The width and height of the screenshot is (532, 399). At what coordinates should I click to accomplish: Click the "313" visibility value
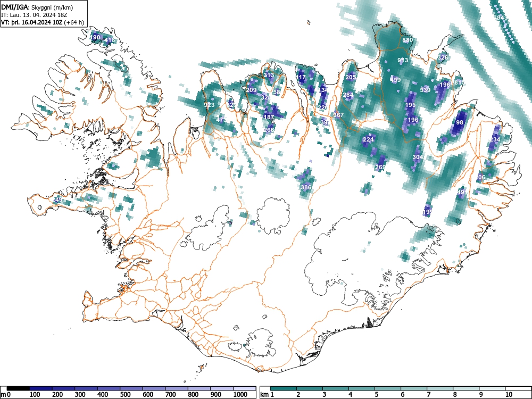coord(269,76)
